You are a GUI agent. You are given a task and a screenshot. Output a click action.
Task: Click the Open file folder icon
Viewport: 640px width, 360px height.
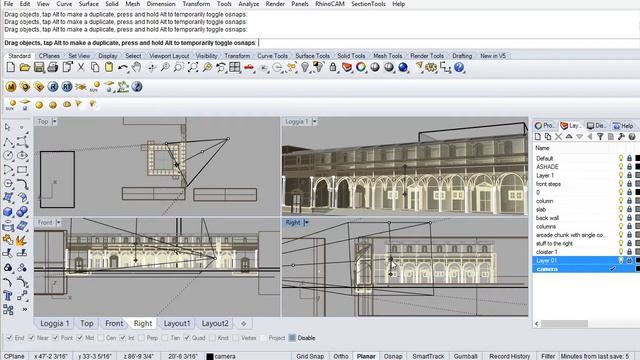coord(24,67)
